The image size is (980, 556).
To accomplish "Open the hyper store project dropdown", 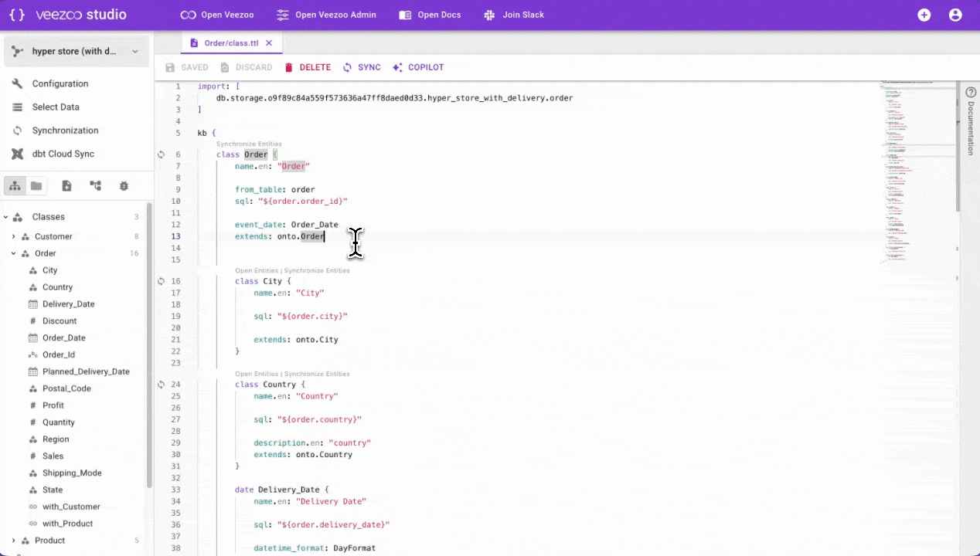I will [x=76, y=52].
